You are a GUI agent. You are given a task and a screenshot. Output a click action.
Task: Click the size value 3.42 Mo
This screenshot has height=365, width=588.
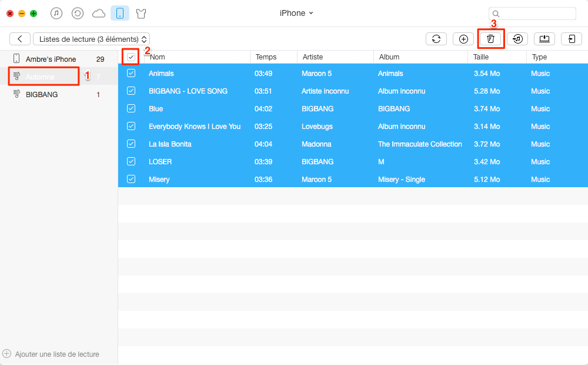coord(487,162)
